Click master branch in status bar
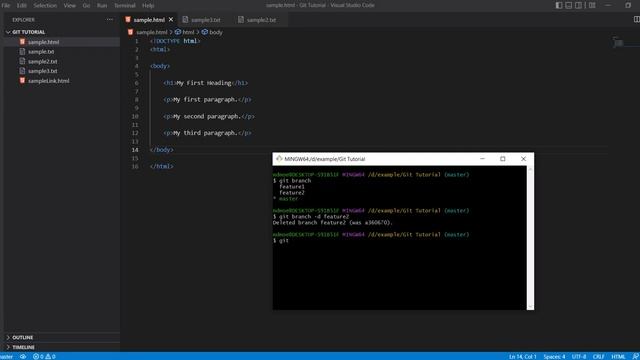This screenshot has height=360, width=640. (x=7, y=356)
